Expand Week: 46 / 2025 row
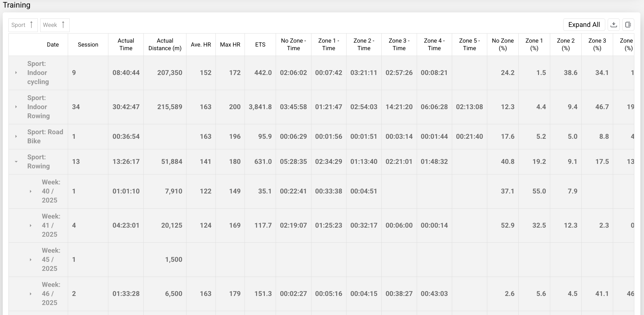Viewport: 644px width, 315px height. pyautogui.click(x=31, y=294)
